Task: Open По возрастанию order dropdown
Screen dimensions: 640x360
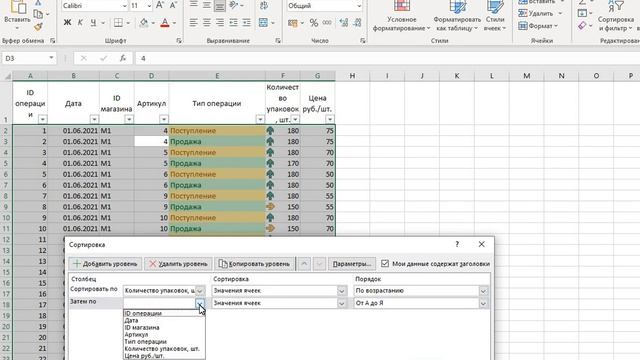Action: pyautogui.click(x=483, y=291)
